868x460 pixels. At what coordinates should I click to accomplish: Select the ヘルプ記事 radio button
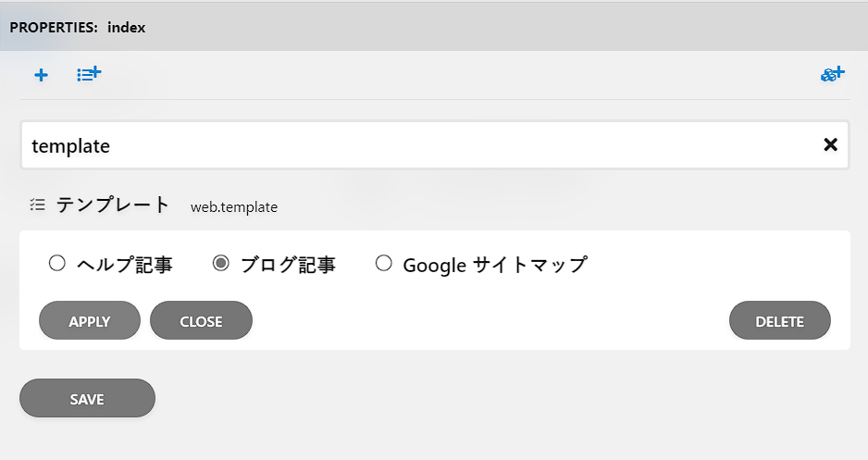point(57,263)
